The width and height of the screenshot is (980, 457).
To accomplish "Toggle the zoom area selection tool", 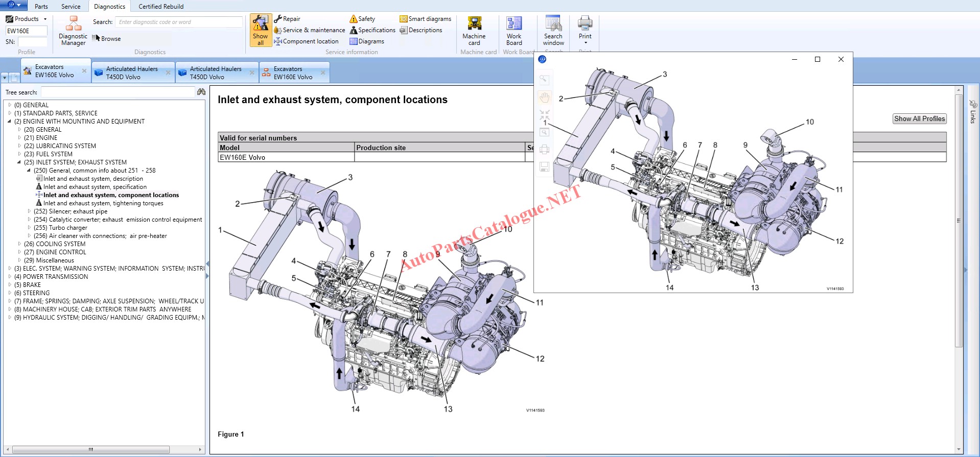I will point(545,80).
